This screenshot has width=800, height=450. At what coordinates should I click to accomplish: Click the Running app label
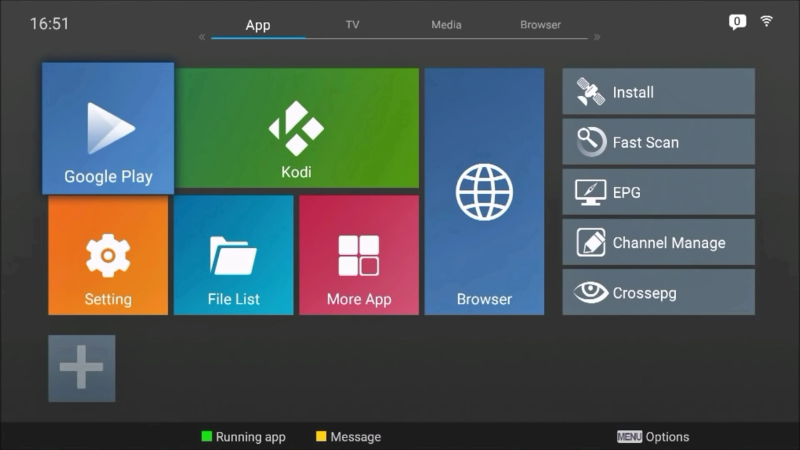pyautogui.click(x=251, y=437)
